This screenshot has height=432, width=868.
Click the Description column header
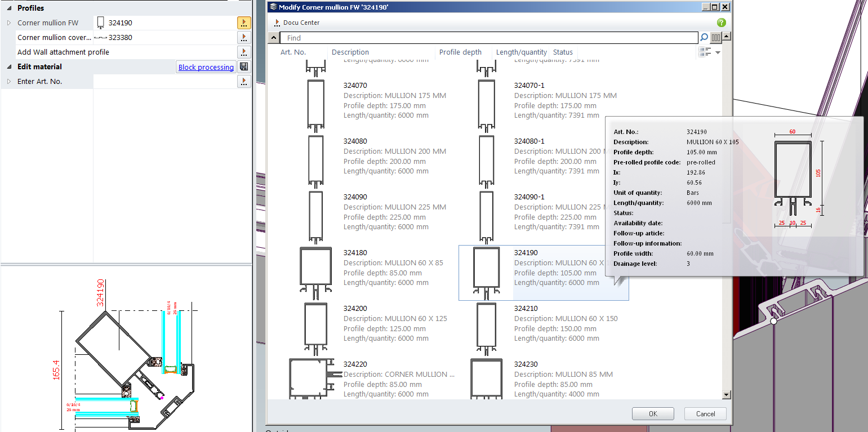(350, 52)
